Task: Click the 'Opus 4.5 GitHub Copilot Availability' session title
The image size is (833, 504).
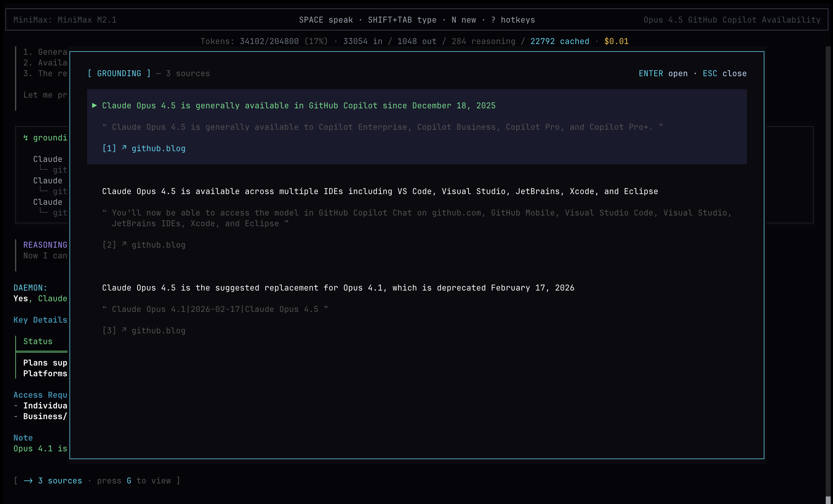Action: pos(732,20)
